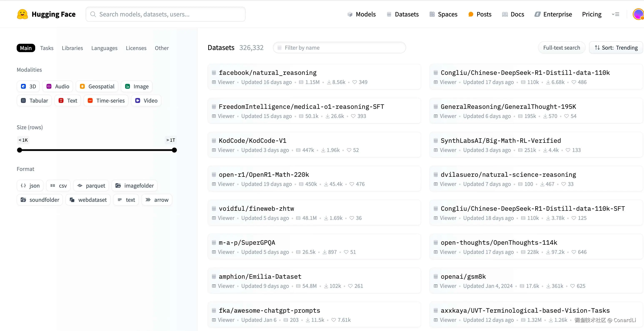Toggle the webdataset format filter

pyautogui.click(x=88, y=200)
